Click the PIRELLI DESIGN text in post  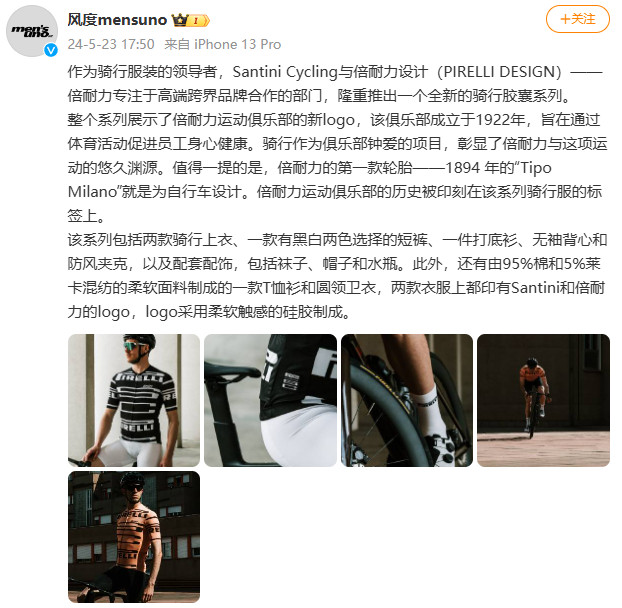[x=499, y=72]
